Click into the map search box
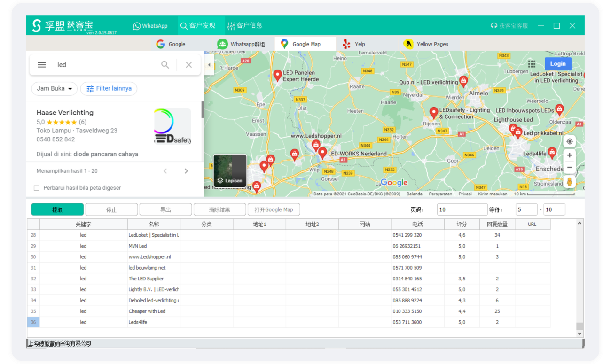 pyautogui.click(x=106, y=65)
